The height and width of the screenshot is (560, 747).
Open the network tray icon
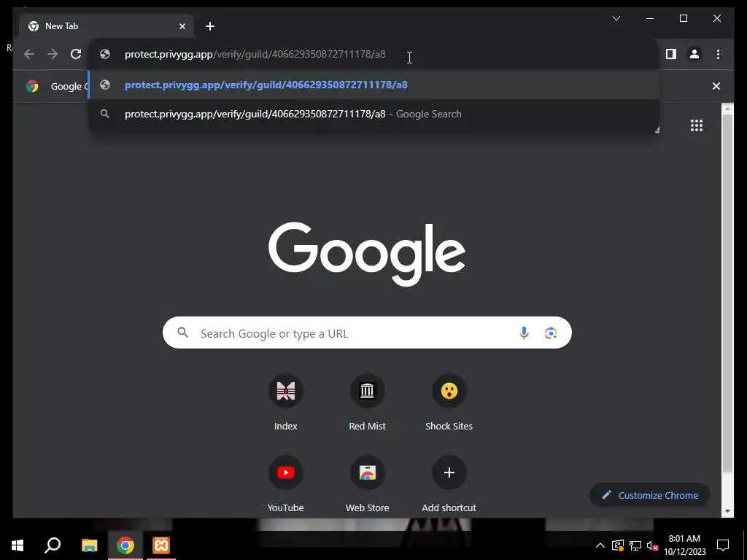tap(635, 545)
